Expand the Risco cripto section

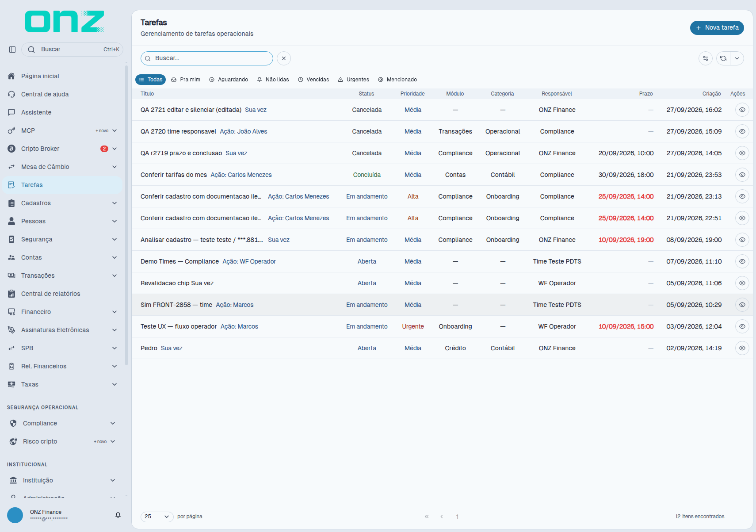113,441
